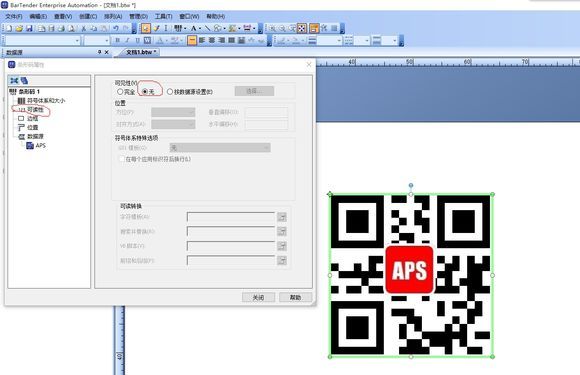
Task: Click the 帮助 button in dialog
Action: pos(295,297)
